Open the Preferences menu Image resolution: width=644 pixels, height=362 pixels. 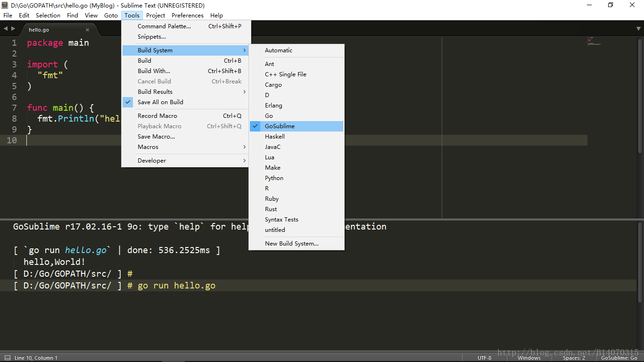pyautogui.click(x=187, y=15)
